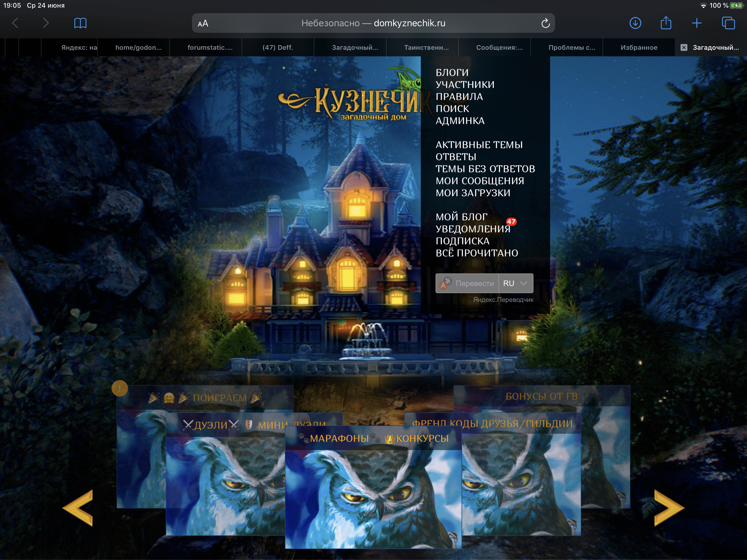The image size is (747, 560).
Task: Open the ПОДПИСКА link
Action: coord(462,241)
